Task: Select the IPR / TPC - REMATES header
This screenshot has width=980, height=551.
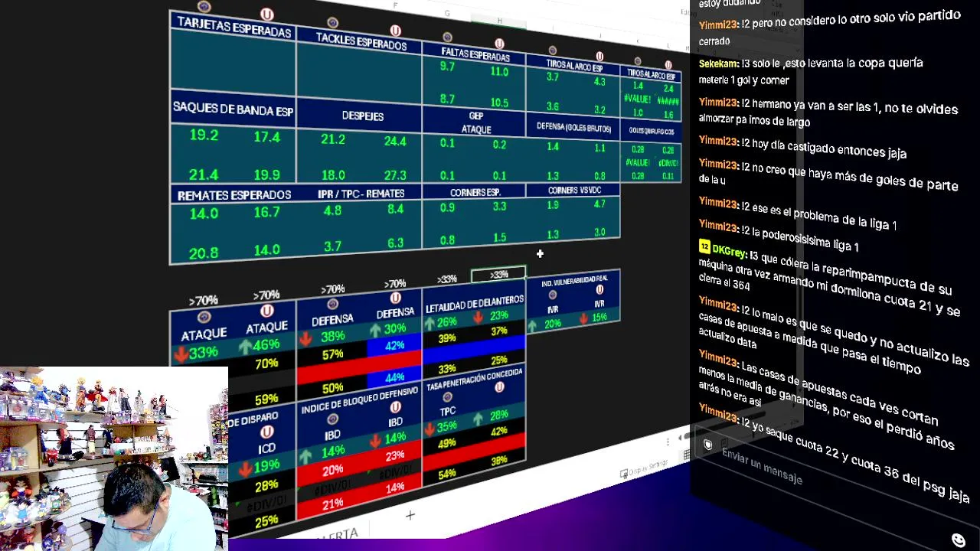Action: tap(361, 194)
